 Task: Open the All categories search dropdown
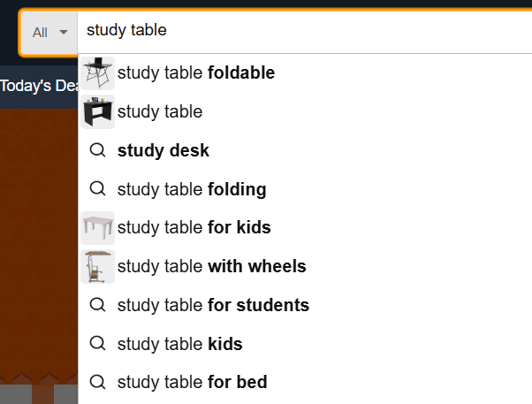(49, 32)
